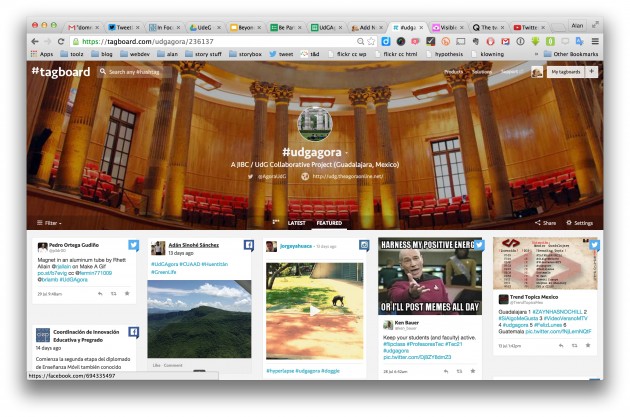Image resolution: width=630 pixels, height=417 pixels.
Task: Open the webdev bookmarks folder
Action: 135,54
